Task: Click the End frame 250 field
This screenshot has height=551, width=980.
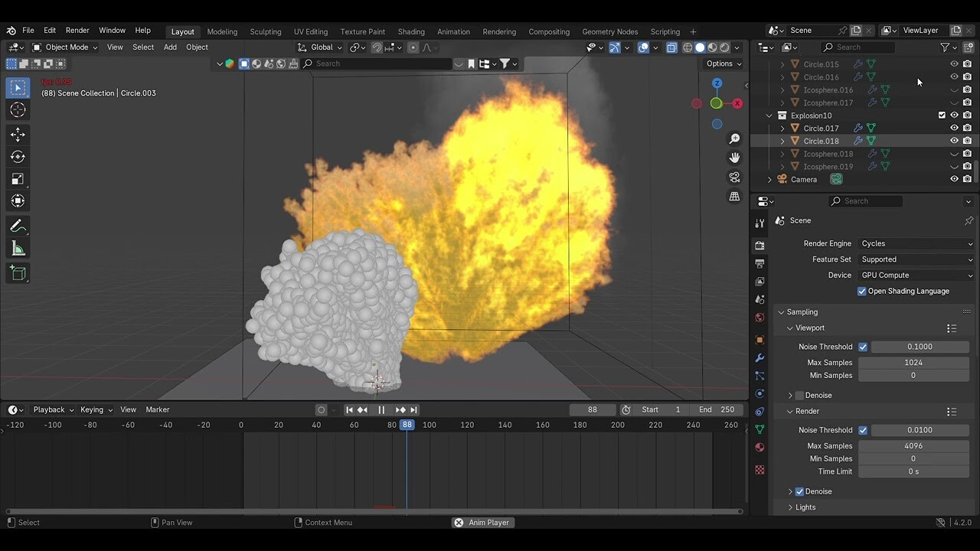Action: click(x=718, y=409)
